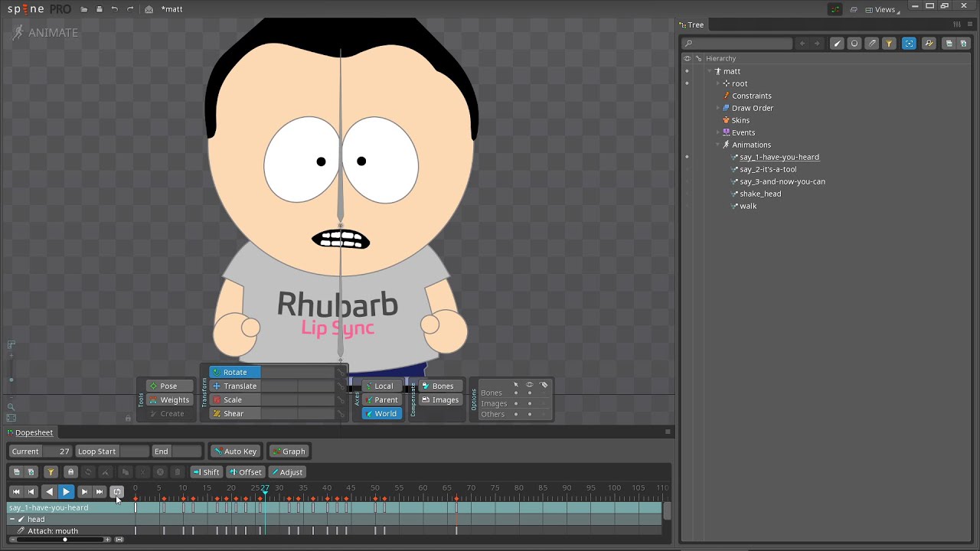Image resolution: width=980 pixels, height=551 pixels.
Task: Step to next keyframe button
Action: tap(84, 492)
